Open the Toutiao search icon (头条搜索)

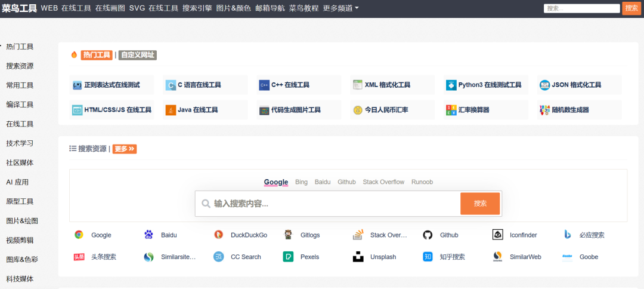click(x=79, y=257)
